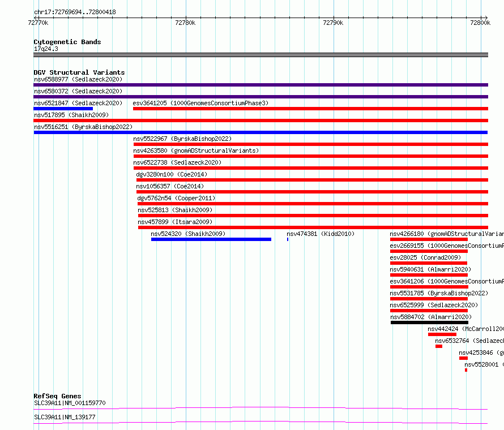Click the black nsv5884702 Almarri2020 bar
Viewport: 504px width, 430px height.
click(429, 322)
